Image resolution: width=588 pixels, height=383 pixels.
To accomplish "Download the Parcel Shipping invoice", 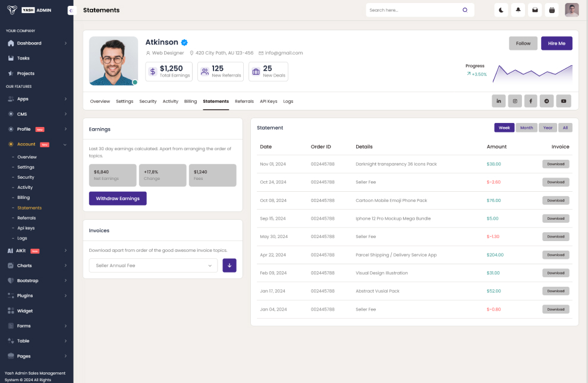I will [x=556, y=255].
